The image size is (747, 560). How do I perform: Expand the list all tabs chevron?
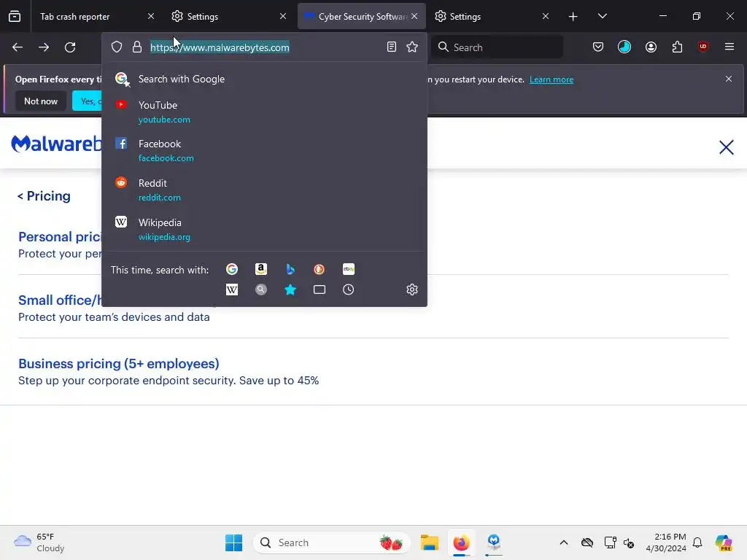[603, 16]
